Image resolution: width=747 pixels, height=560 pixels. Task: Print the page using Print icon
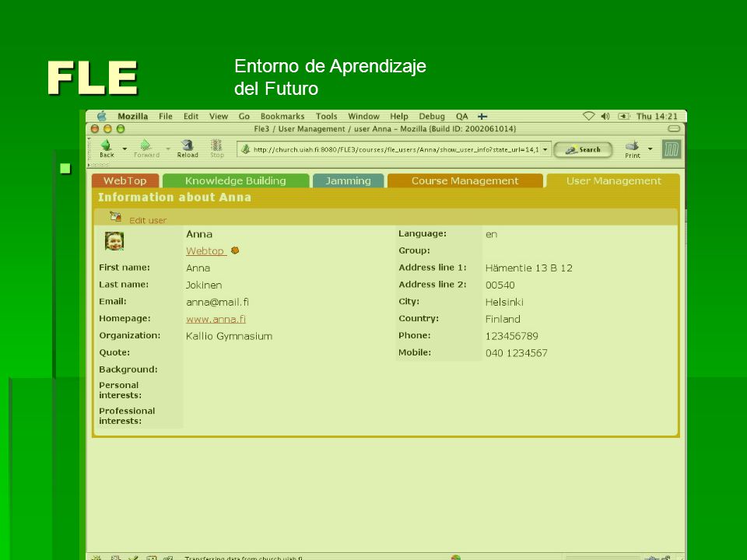[x=632, y=145]
